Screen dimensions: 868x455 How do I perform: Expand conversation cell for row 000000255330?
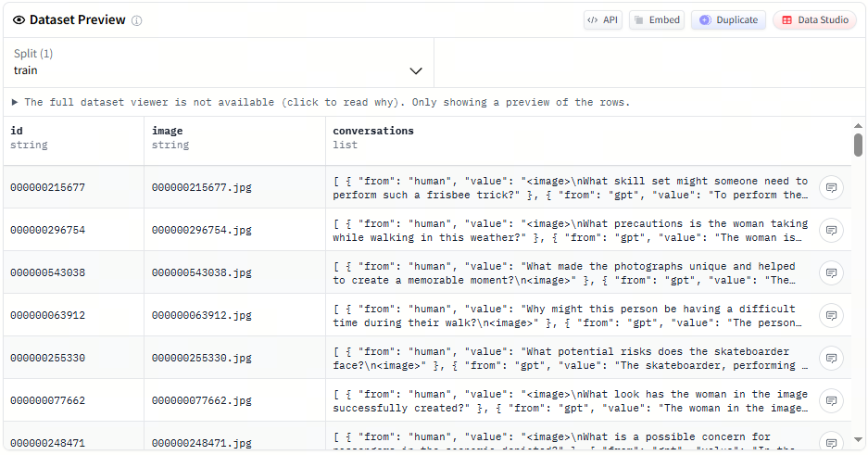832,358
